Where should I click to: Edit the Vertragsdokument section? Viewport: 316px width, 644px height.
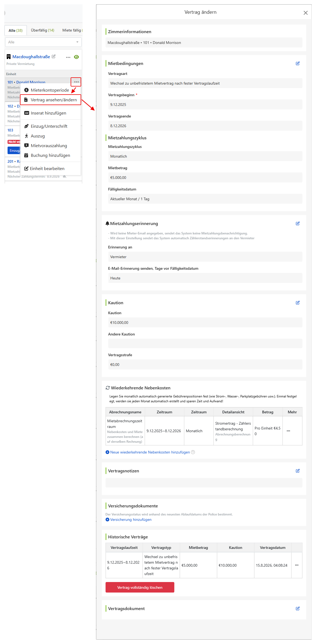pos(298,608)
